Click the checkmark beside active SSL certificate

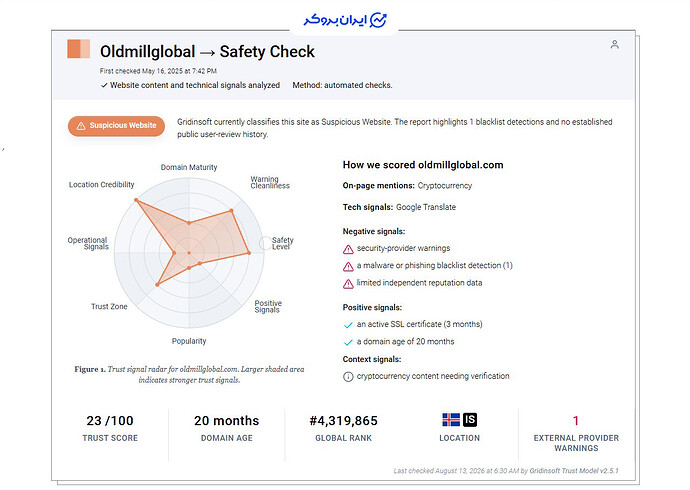point(348,325)
